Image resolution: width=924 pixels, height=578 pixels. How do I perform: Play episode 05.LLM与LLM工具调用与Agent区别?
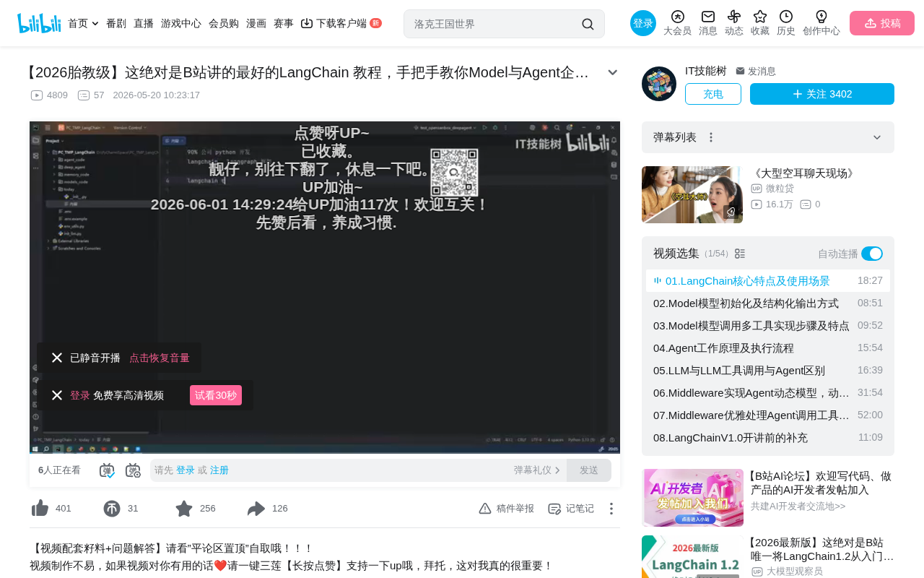tap(768, 371)
